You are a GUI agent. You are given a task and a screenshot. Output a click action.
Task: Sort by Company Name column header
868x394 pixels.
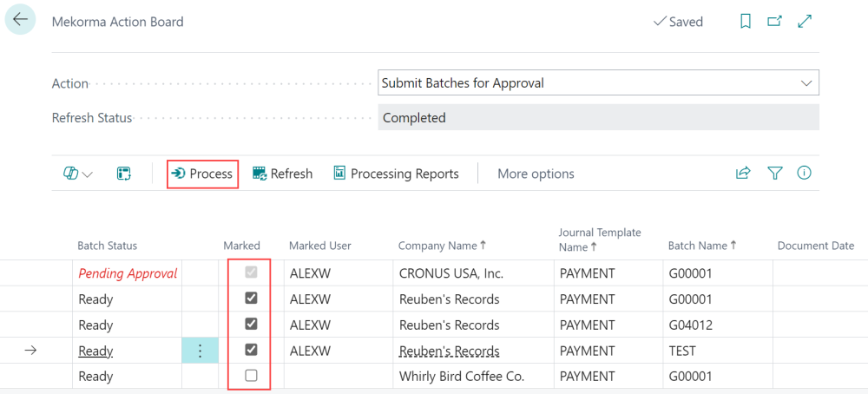443,246
